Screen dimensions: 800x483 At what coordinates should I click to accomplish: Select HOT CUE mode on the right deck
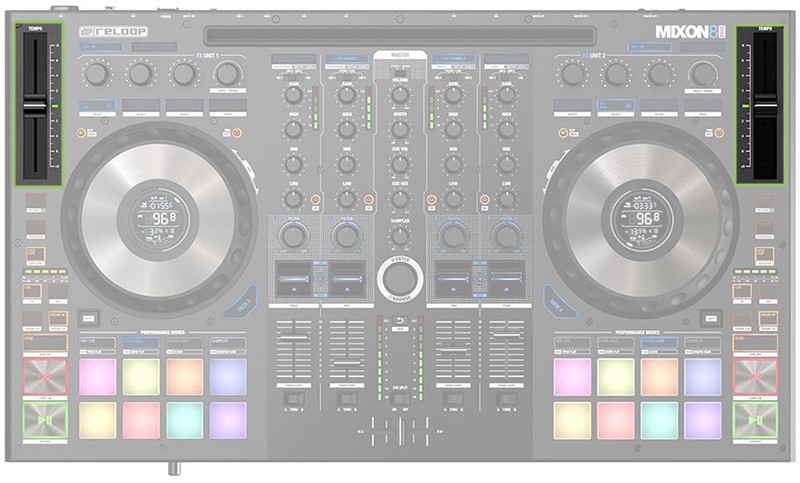pos(572,342)
